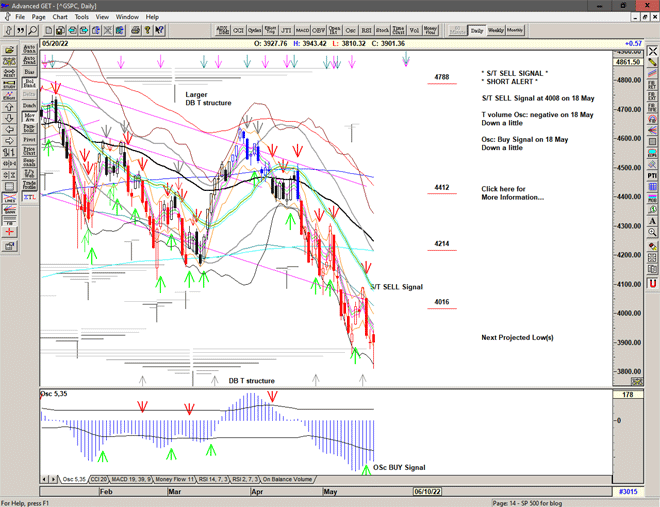
Task: Apply the Bol Band study from sidebar
Action: [29, 84]
